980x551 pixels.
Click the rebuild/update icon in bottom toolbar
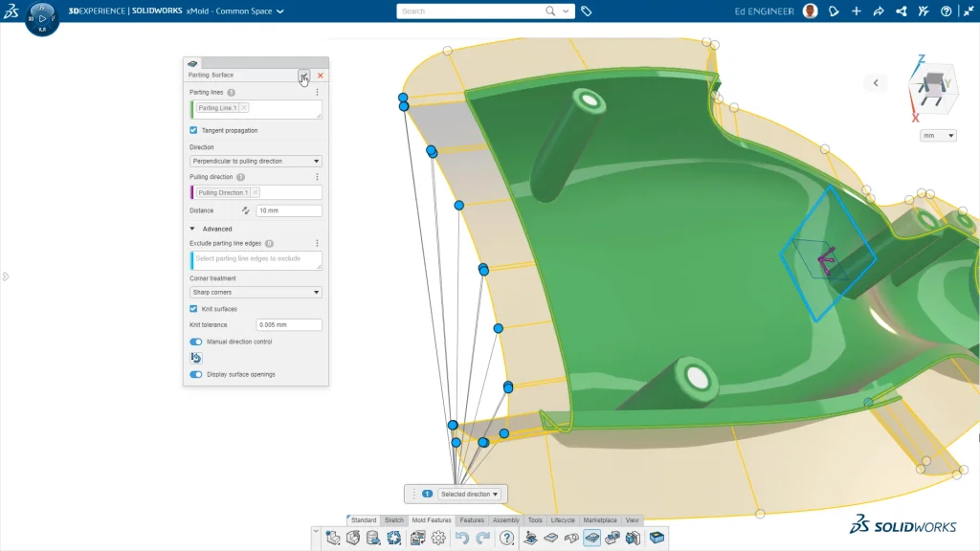click(393, 538)
